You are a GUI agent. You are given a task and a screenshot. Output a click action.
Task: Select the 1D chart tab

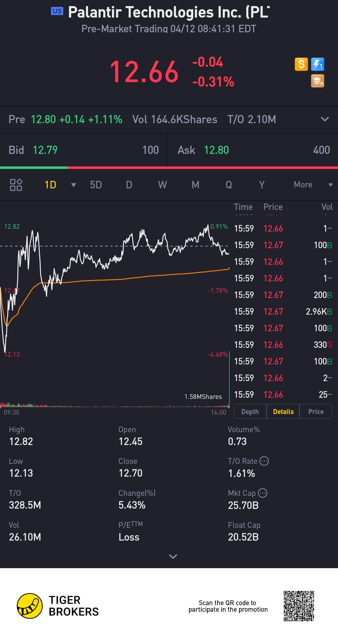pos(50,185)
